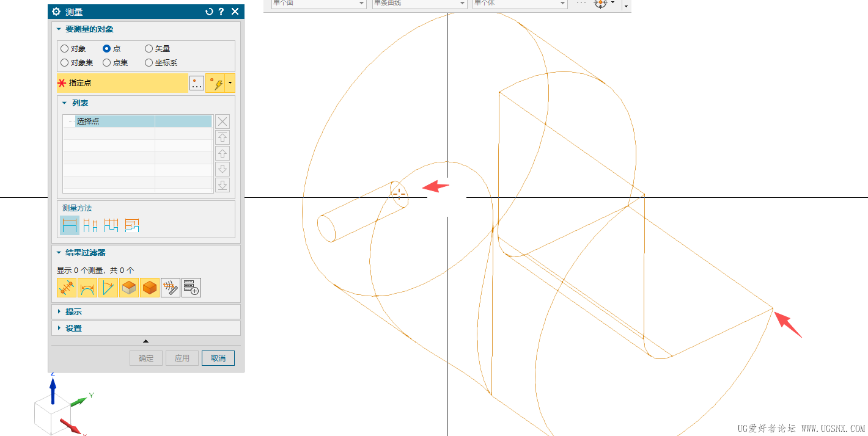Toggle the ruler result filter icon
The image size is (868, 436).
tap(171, 288)
